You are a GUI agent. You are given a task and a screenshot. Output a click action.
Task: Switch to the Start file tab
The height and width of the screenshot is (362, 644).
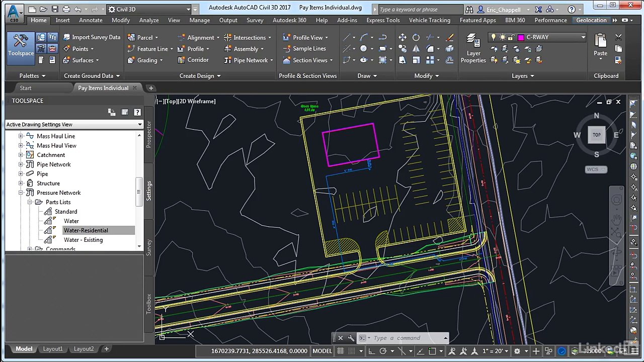point(26,88)
